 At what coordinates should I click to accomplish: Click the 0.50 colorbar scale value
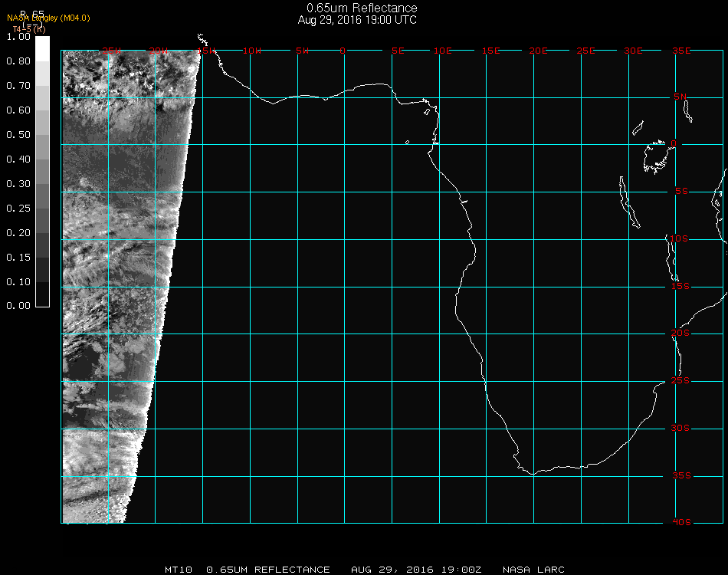pyautogui.click(x=18, y=135)
